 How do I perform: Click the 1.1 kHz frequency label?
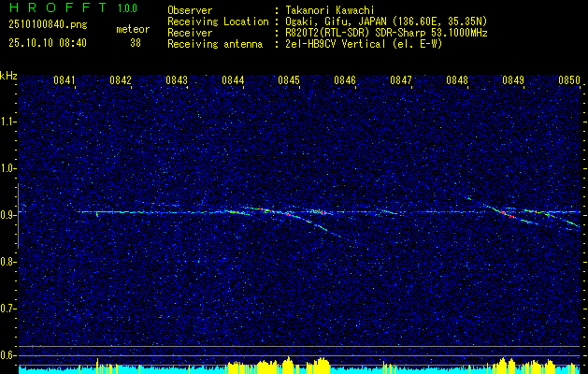pyautogui.click(x=7, y=122)
